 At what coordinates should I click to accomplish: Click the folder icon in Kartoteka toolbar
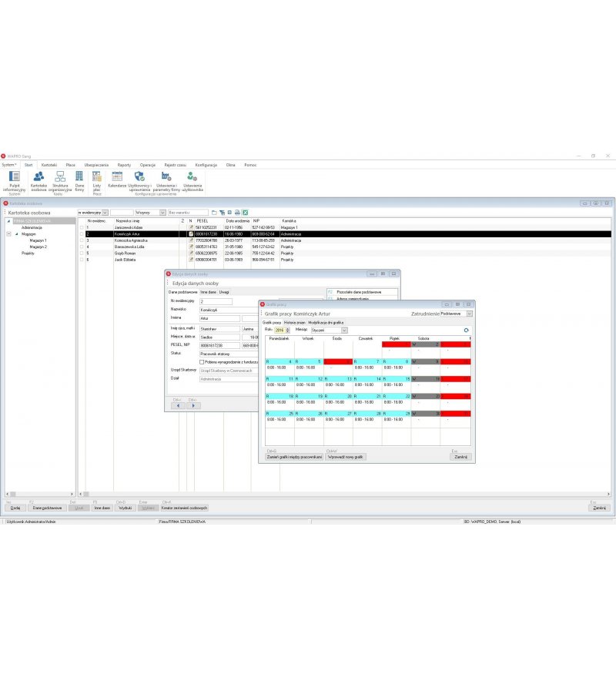[x=214, y=213]
